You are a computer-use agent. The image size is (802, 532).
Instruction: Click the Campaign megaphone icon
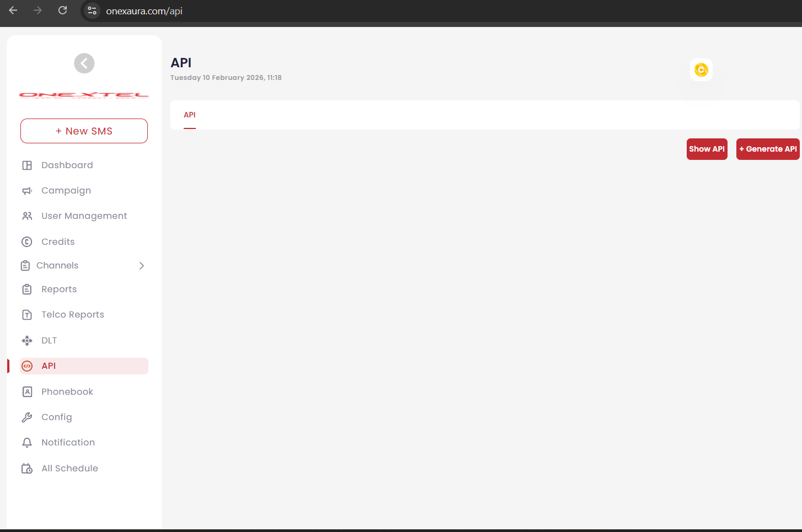tap(27, 191)
